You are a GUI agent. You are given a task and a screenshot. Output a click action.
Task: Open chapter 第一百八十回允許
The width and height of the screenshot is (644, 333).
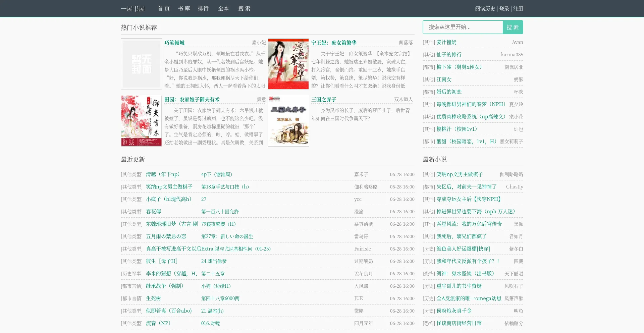click(x=220, y=212)
